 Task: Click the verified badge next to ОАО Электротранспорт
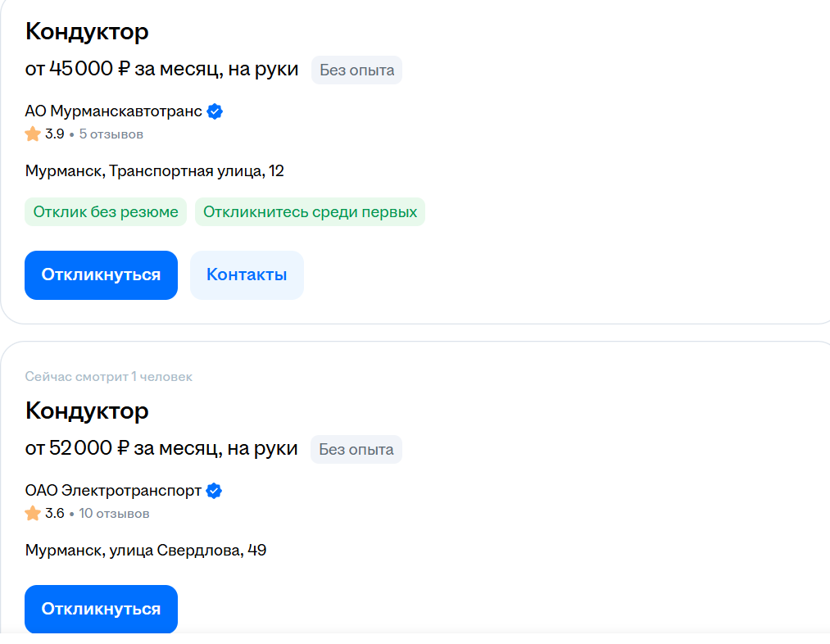(214, 491)
